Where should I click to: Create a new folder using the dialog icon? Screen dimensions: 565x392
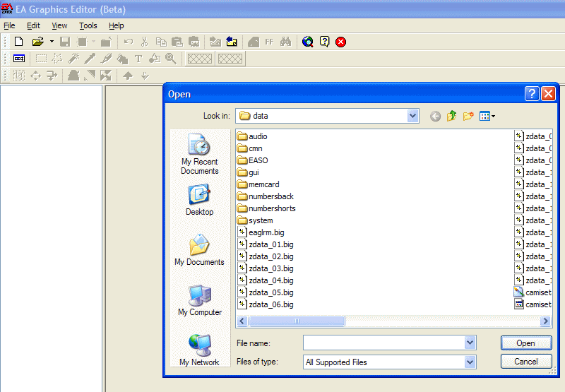tap(468, 117)
